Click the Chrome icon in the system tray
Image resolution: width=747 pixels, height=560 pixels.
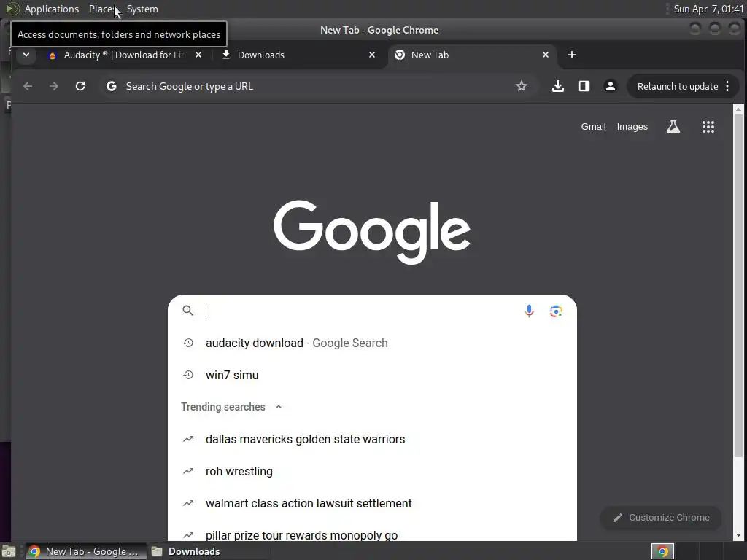(x=662, y=551)
